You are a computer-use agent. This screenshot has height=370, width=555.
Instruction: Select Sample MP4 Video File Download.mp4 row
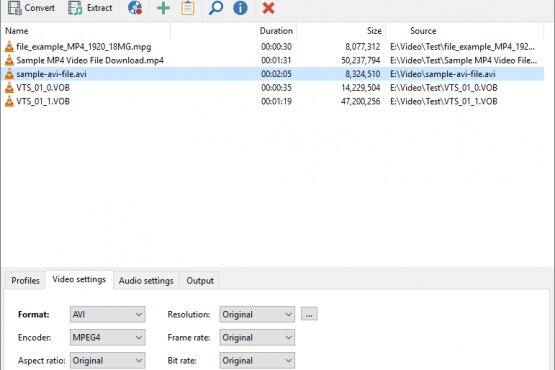(x=273, y=60)
